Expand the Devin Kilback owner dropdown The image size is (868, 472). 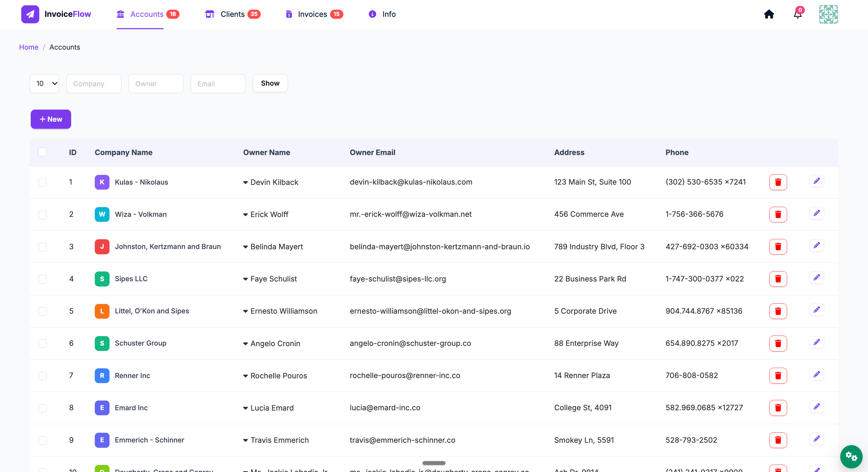tap(245, 183)
